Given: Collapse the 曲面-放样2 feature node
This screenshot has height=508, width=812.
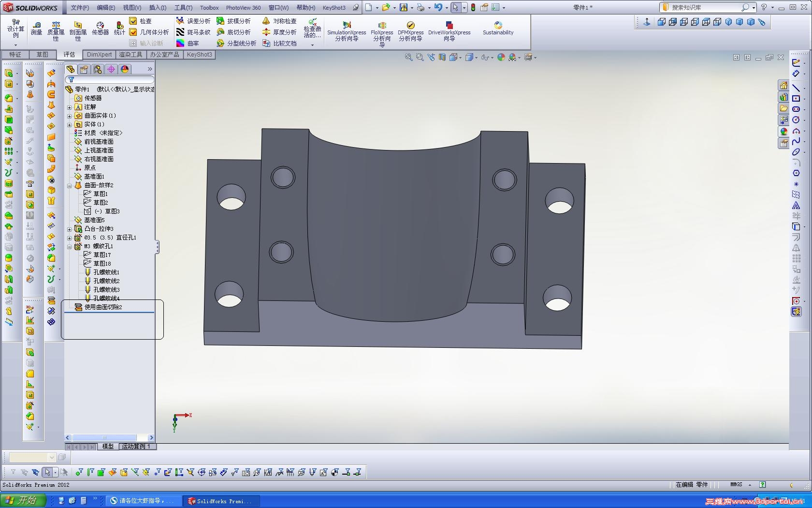Looking at the screenshot, I should [x=69, y=185].
